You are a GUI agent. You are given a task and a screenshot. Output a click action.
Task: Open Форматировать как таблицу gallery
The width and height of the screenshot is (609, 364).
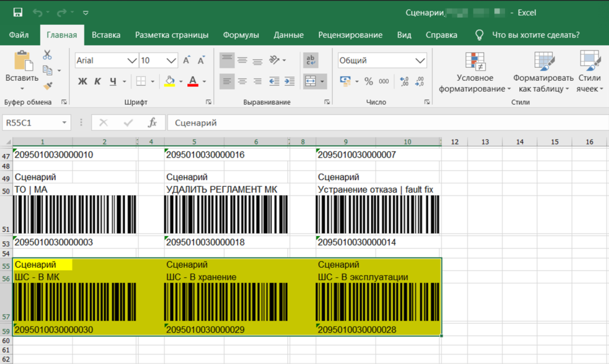click(x=544, y=73)
